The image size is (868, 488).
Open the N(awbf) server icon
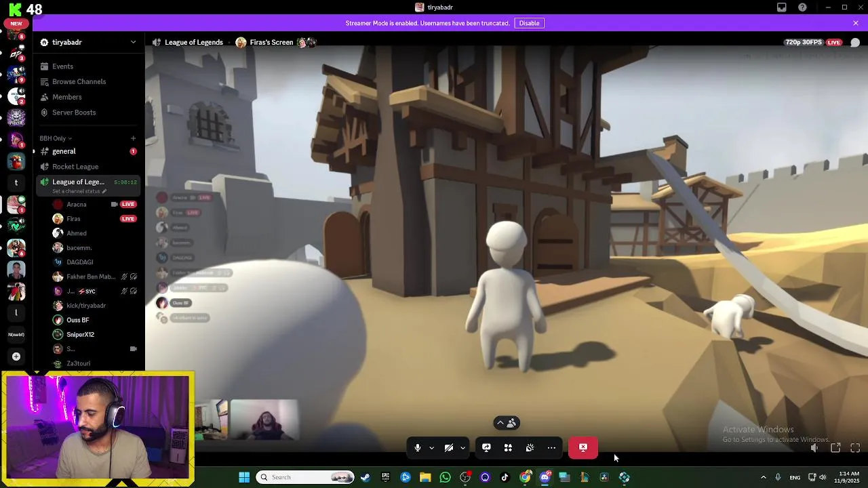[x=16, y=335]
